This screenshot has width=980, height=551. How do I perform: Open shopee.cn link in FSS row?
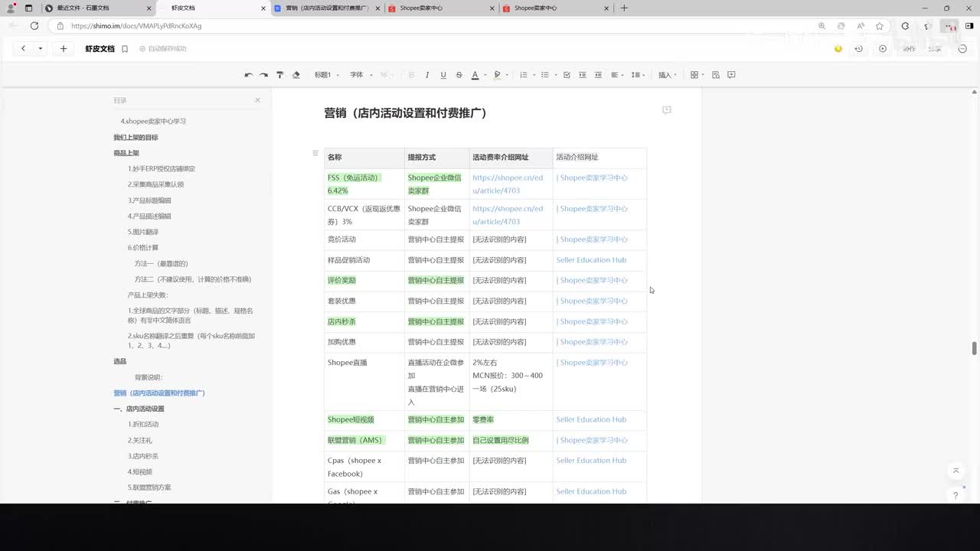[508, 184]
